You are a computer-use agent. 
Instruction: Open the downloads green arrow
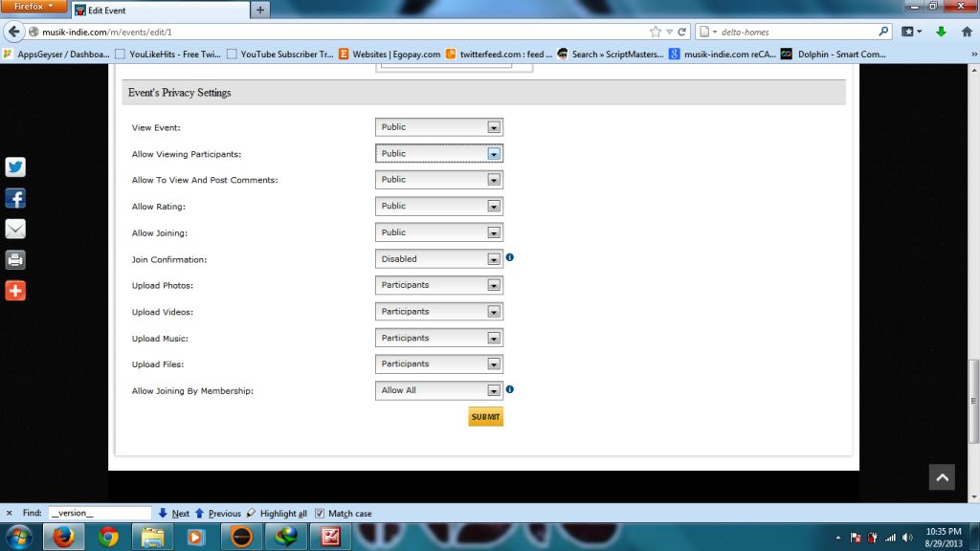point(941,32)
